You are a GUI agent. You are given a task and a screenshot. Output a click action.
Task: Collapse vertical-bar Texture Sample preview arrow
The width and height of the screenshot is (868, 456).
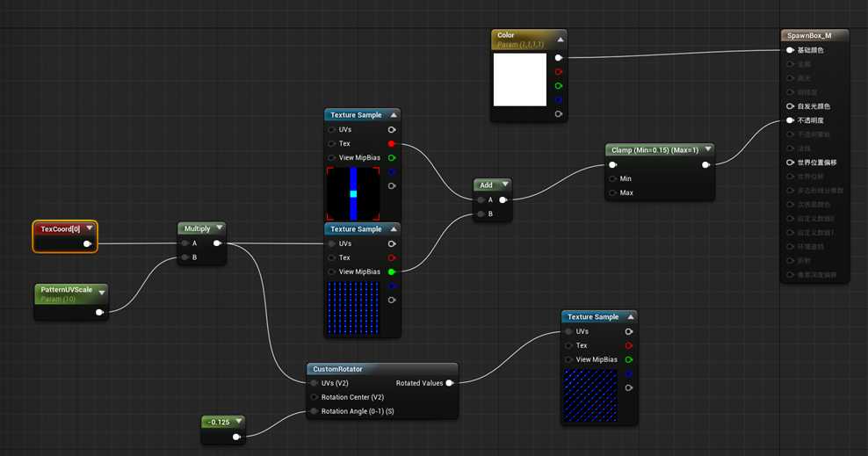pyautogui.click(x=394, y=114)
